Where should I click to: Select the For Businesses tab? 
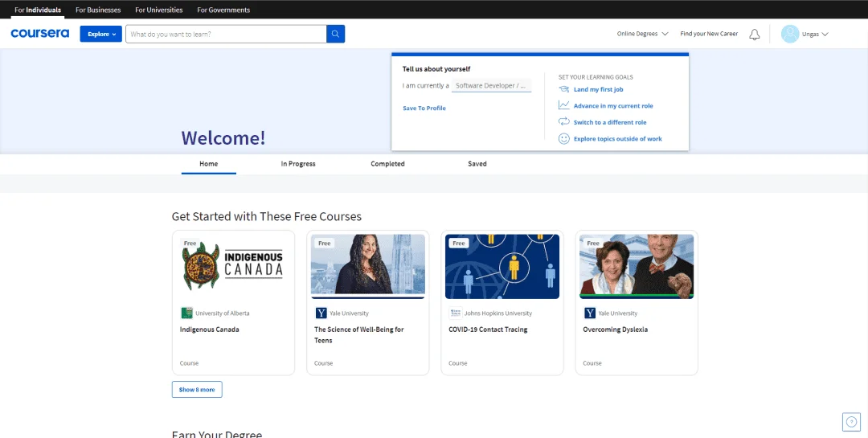coord(98,10)
